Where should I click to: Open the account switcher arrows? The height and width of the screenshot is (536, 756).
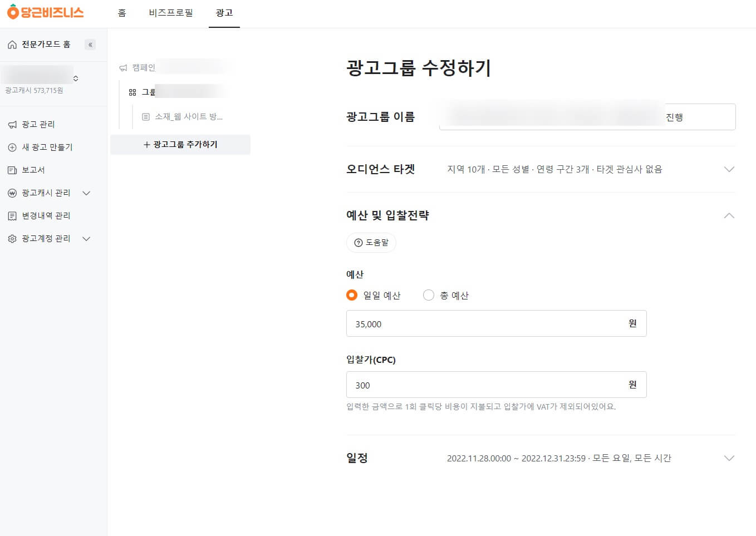click(x=76, y=78)
